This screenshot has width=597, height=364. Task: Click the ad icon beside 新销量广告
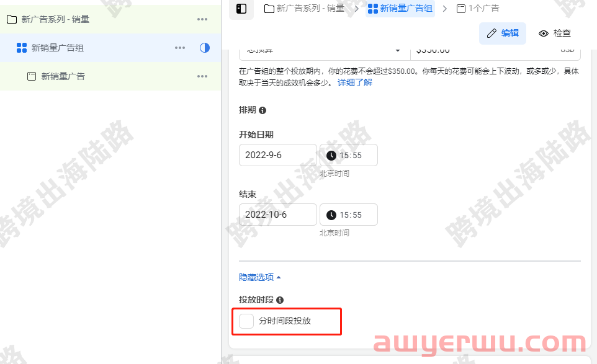pyautogui.click(x=32, y=76)
